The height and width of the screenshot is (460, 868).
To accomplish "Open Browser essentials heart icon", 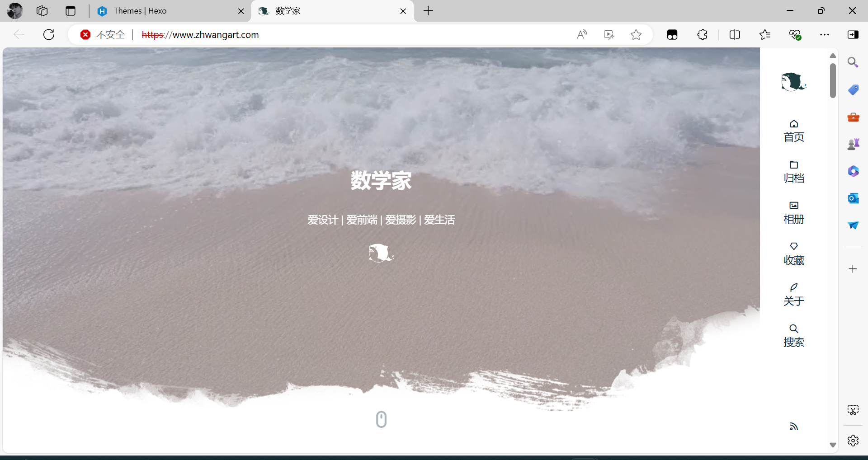I will coord(795,35).
